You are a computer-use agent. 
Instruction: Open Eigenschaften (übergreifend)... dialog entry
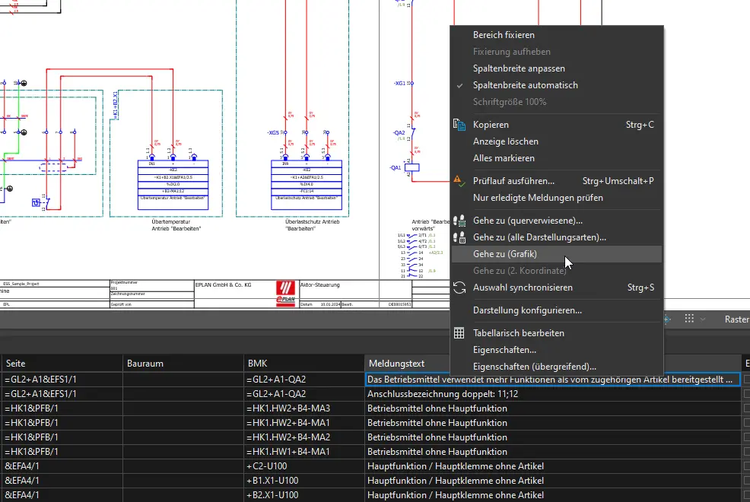click(x=534, y=367)
